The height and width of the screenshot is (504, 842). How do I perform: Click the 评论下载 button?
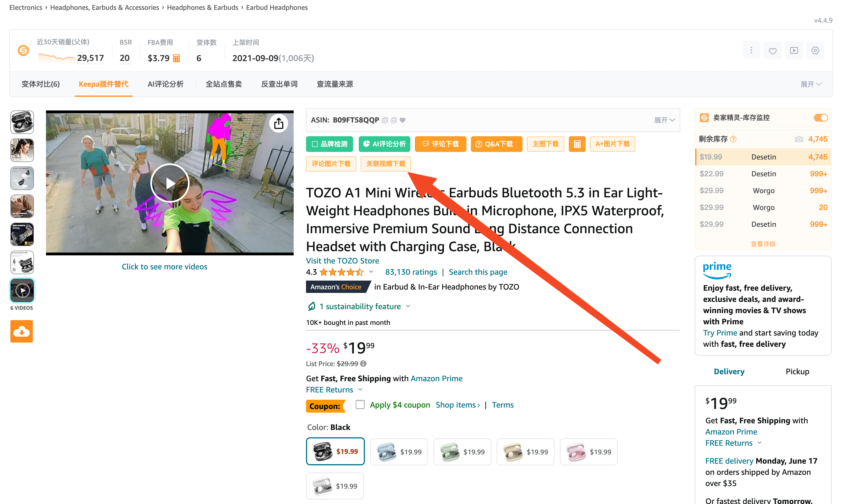(x=440, y=144)
